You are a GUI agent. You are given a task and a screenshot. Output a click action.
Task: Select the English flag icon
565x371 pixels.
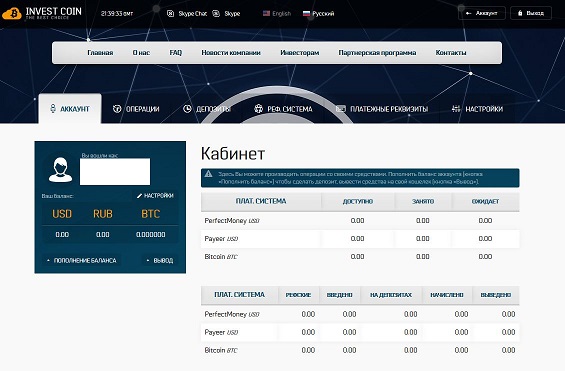pyautogui.click(x=266, y=14)
